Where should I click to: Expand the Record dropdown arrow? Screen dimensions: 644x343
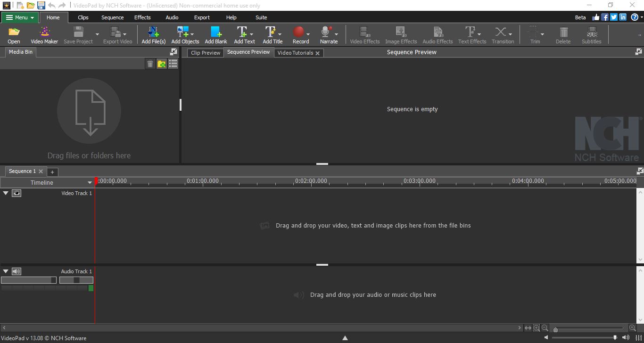click(x=308, y=34)
